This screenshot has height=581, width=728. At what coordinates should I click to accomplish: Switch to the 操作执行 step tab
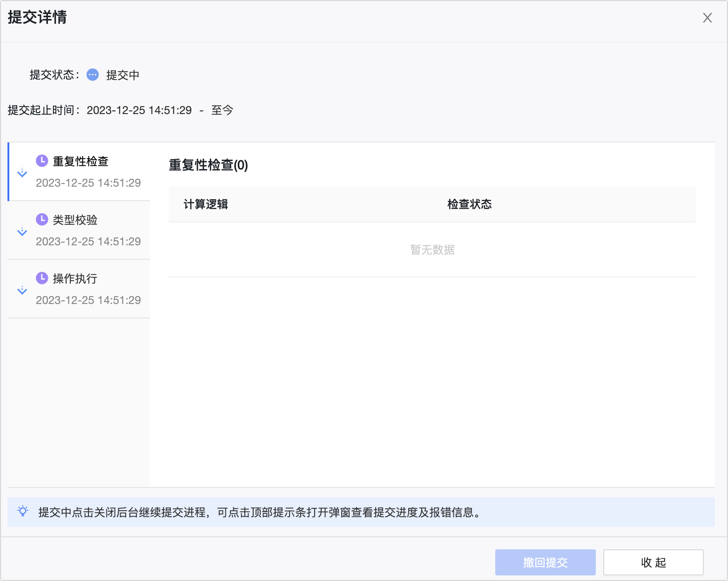click(x=79, y=289)
